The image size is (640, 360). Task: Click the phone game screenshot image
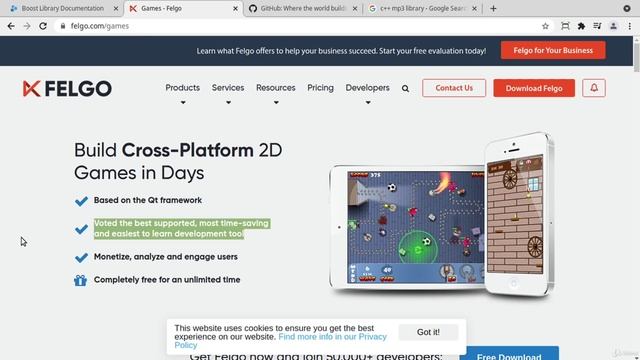(516, 214)
